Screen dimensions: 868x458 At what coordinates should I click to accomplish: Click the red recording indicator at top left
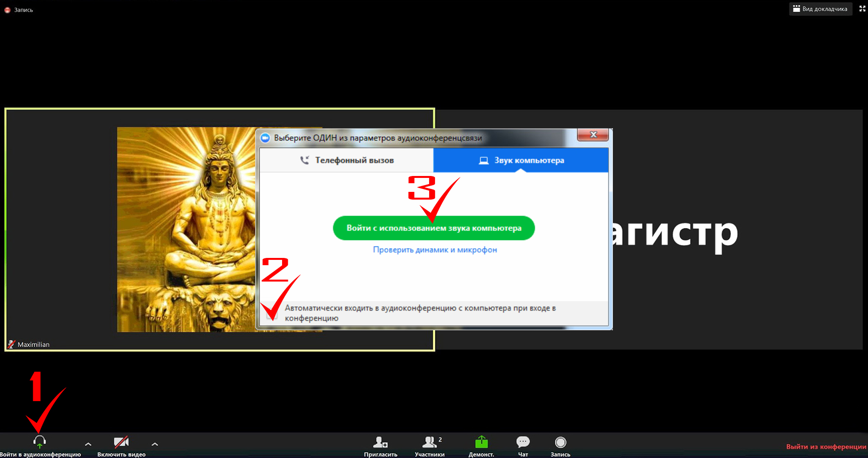pyautogui.click(x=7, y=10)
